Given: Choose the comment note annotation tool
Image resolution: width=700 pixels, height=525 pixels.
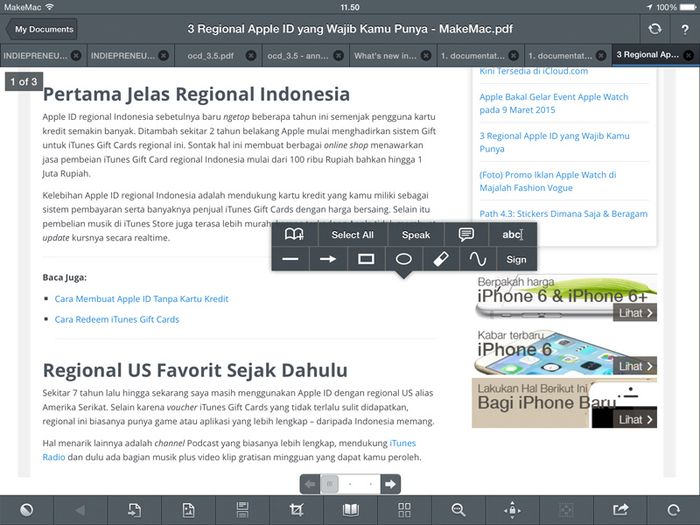Looking at the screenshot, I should point(466,234).
